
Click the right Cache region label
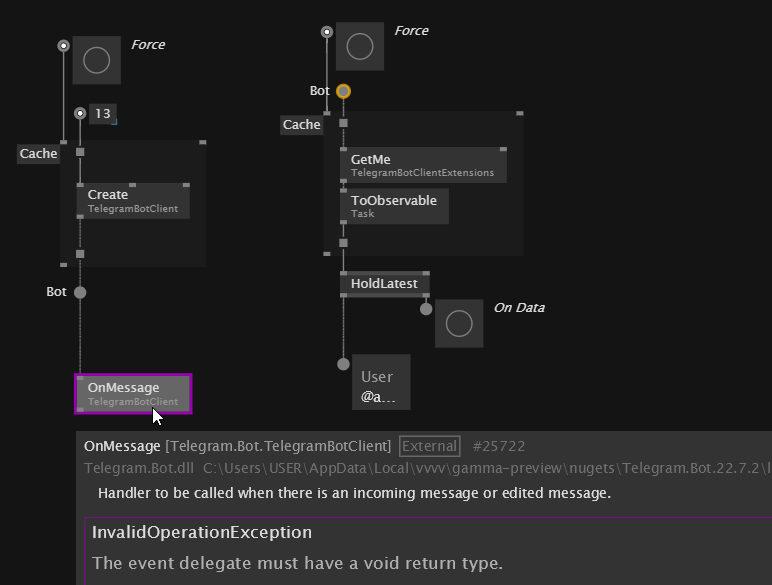pos(302,125)
